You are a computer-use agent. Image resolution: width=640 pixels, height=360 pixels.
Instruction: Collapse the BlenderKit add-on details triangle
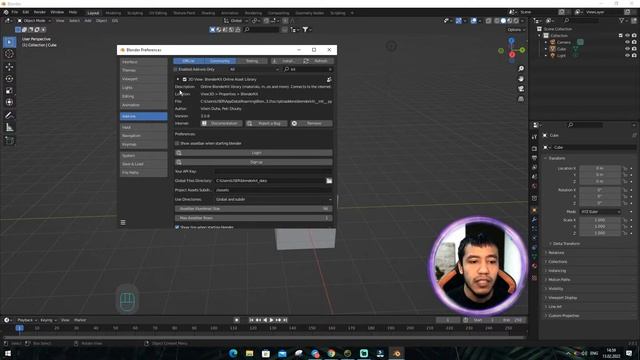178,79
